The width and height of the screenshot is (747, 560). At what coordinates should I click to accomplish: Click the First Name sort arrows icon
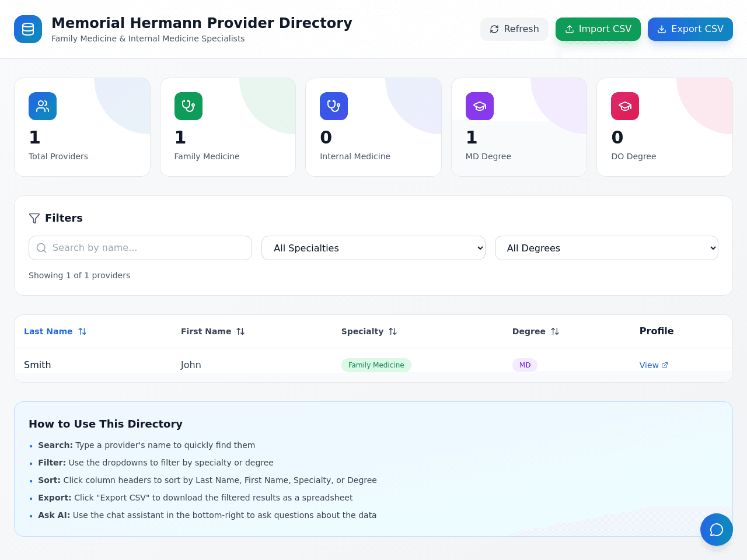coord(240,331)
